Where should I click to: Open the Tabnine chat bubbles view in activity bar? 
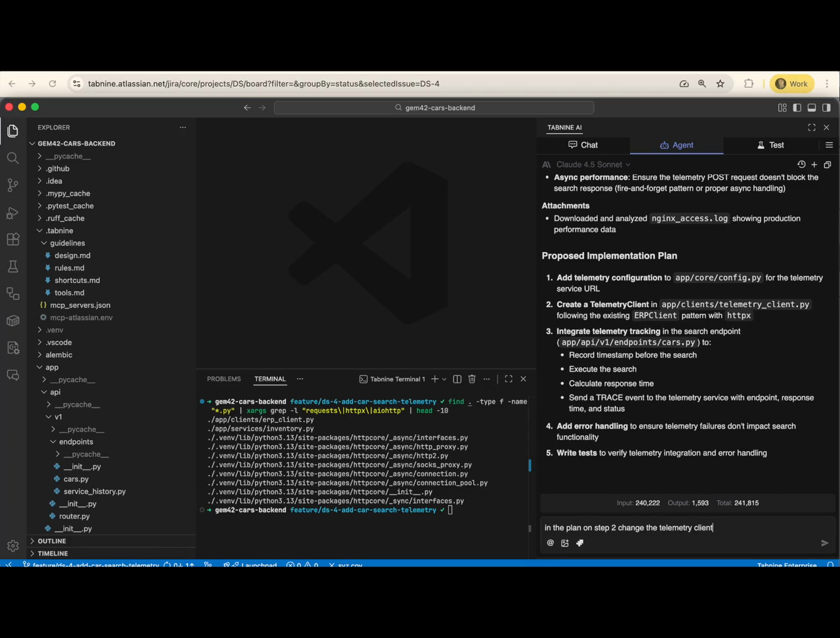click(x=12, y=375)
